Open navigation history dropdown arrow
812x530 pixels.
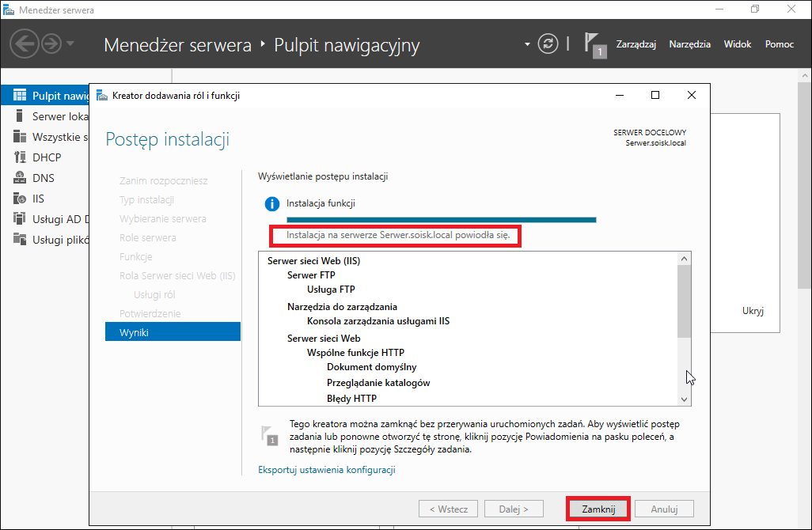(x=70, y=44)
